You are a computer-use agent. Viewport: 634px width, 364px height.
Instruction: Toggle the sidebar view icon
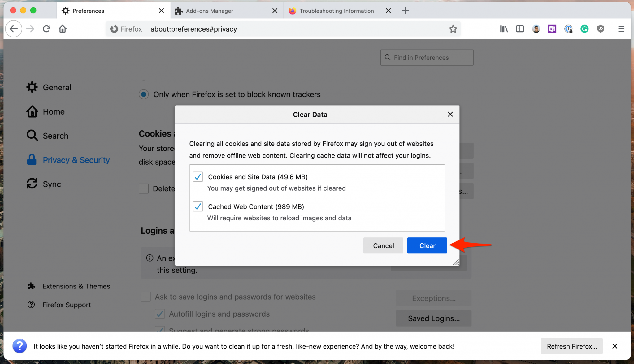pyautogui.click(x=520, y=29)
